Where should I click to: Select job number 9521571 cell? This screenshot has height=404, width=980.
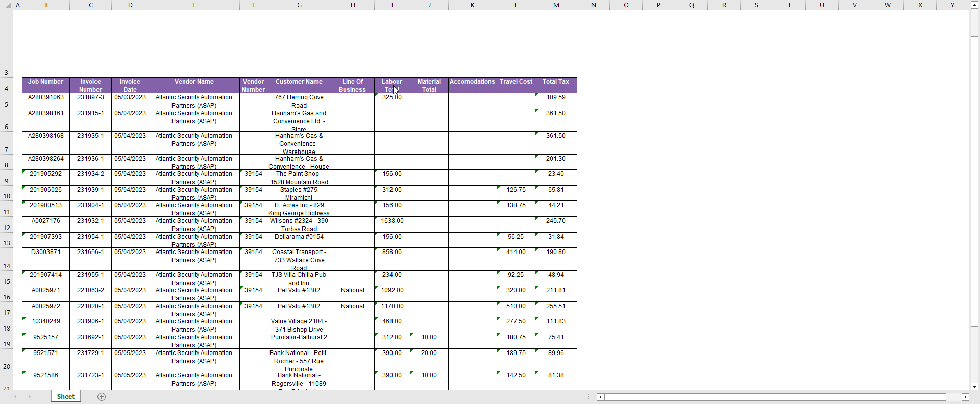pyautogui.click(x=46, y=360)
